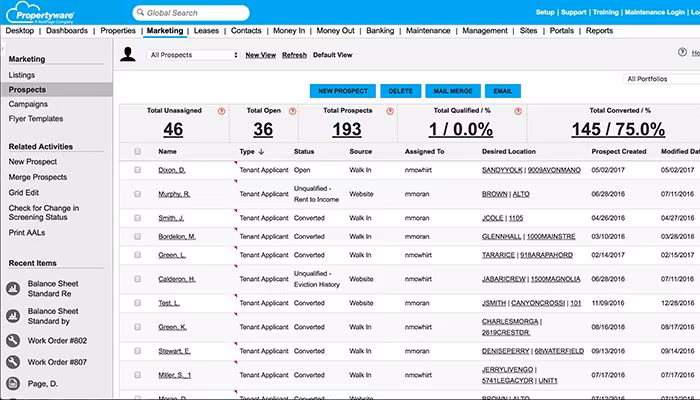Screen dimensions: 700x400
Task: Open the GLENNHALL desired location link
Action: pyautogui.click(x=501, y=237)
